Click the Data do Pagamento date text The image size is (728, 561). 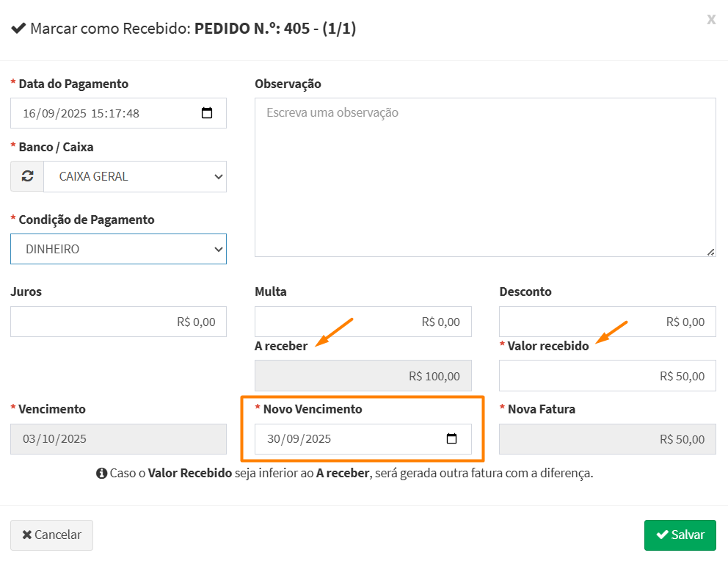(x=81, y=113)
